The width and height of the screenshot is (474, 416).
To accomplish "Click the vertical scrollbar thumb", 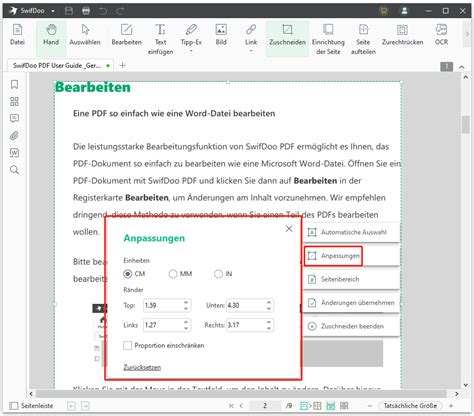I will click(466, 124).
